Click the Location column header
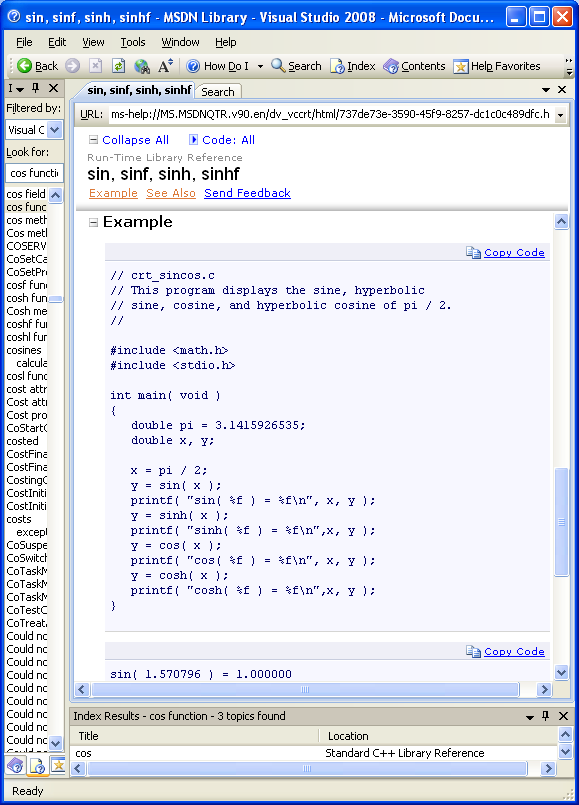The height and width of the screenshot is (805, 579). click(x=438, y=736)
